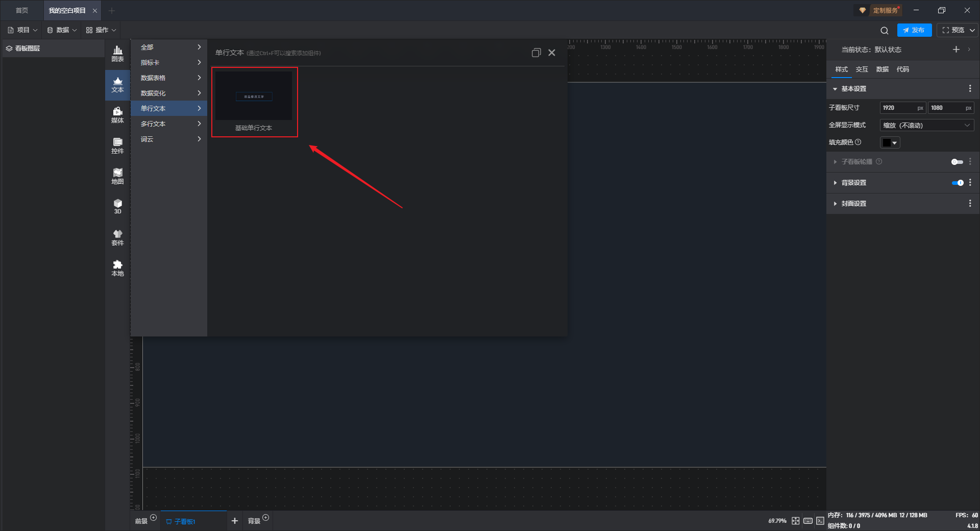Viewport: 980px width, 531px height.
Task: Pop out the component panel window icon
Action: pos(536,53)
